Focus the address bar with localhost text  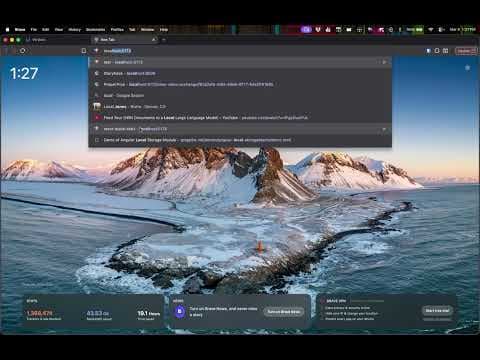[240, 51]
